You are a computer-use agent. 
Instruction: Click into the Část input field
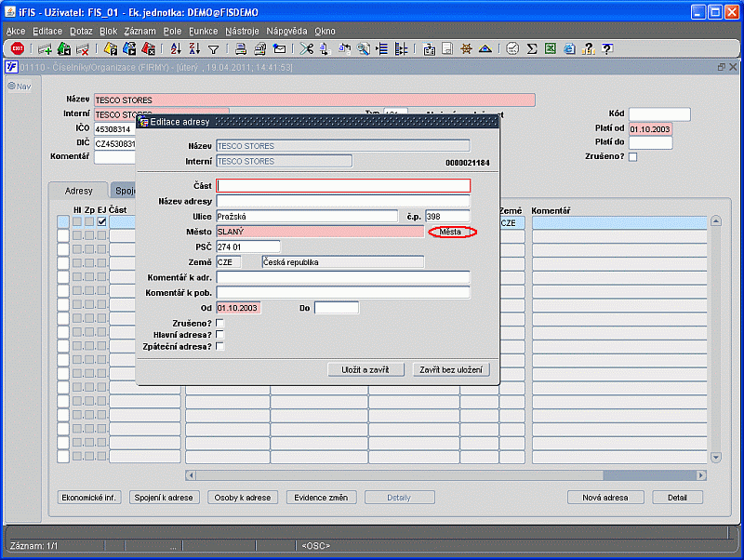[343, 186]
